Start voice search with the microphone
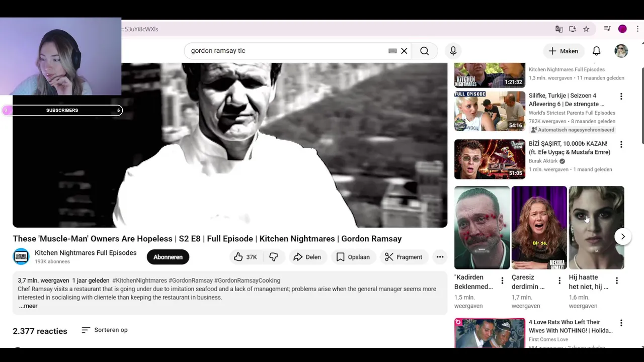The image size is (644, 362). coord(453,51)
